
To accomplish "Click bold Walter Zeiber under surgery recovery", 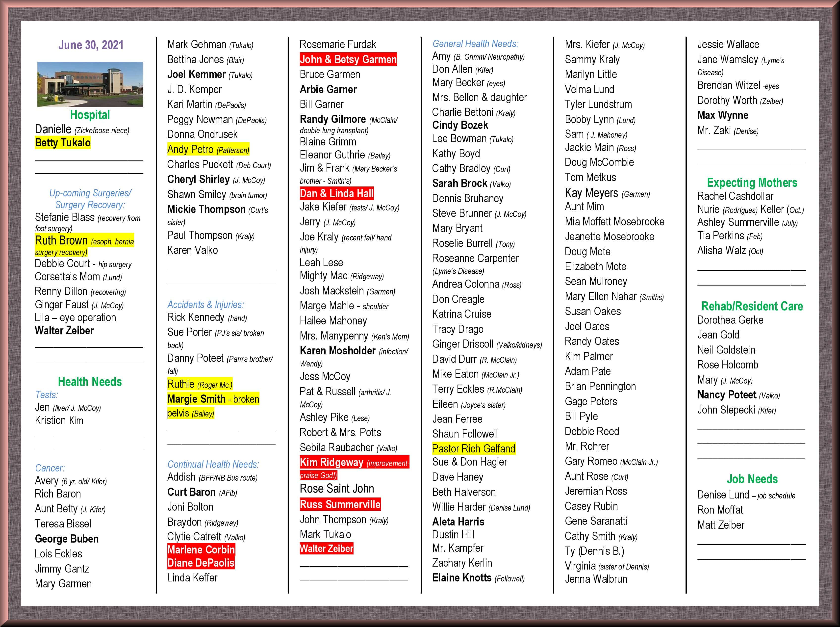I will 64,331.
